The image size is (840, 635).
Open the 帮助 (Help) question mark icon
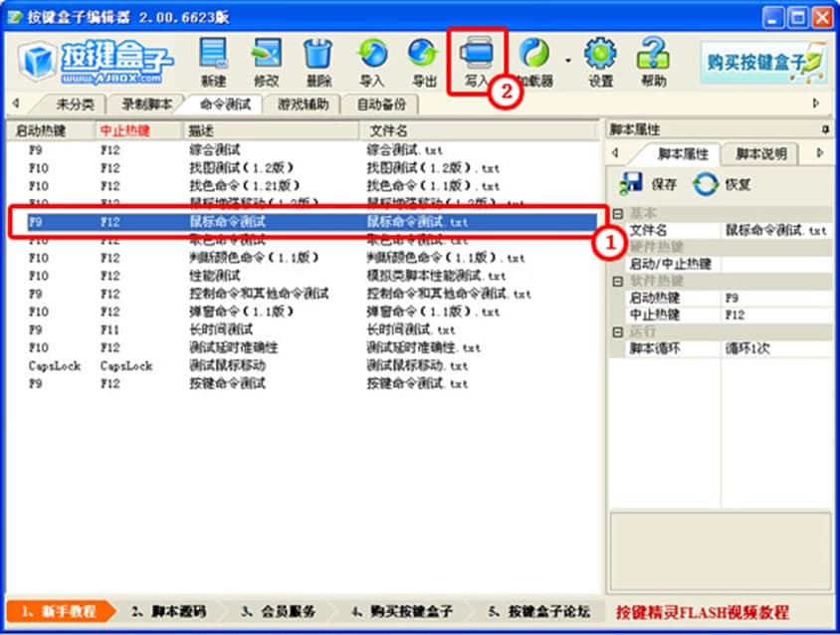tap(653, 62)
